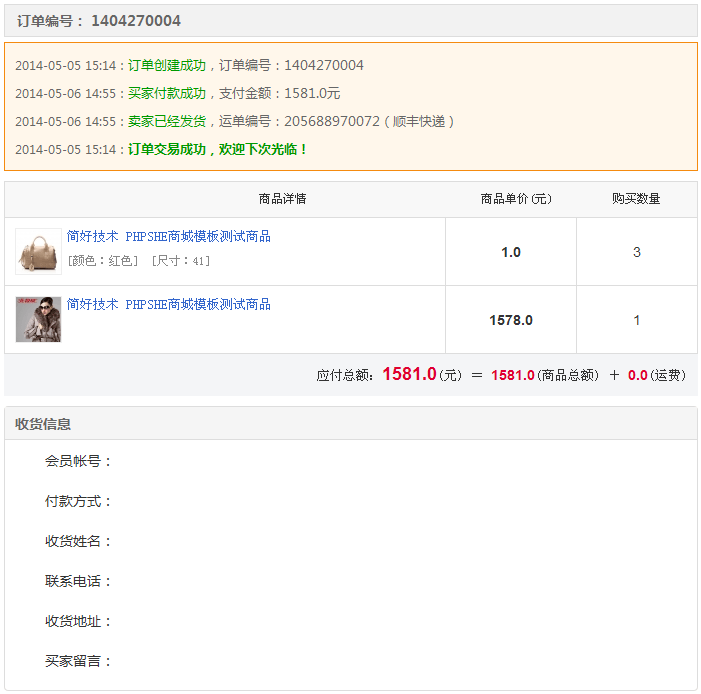Click the green 订单创建成功 status text
The image size is (701, 694).
coord(166,66)
